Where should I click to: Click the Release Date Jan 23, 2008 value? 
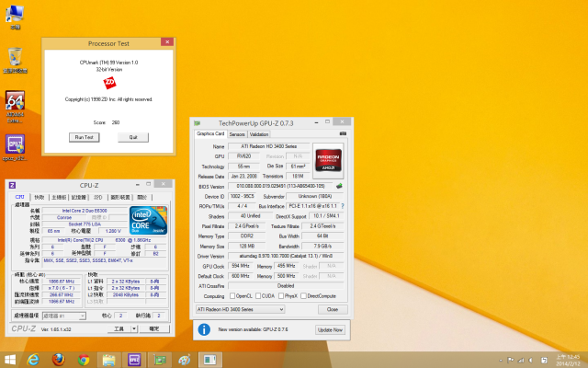[x=244, y=176]
